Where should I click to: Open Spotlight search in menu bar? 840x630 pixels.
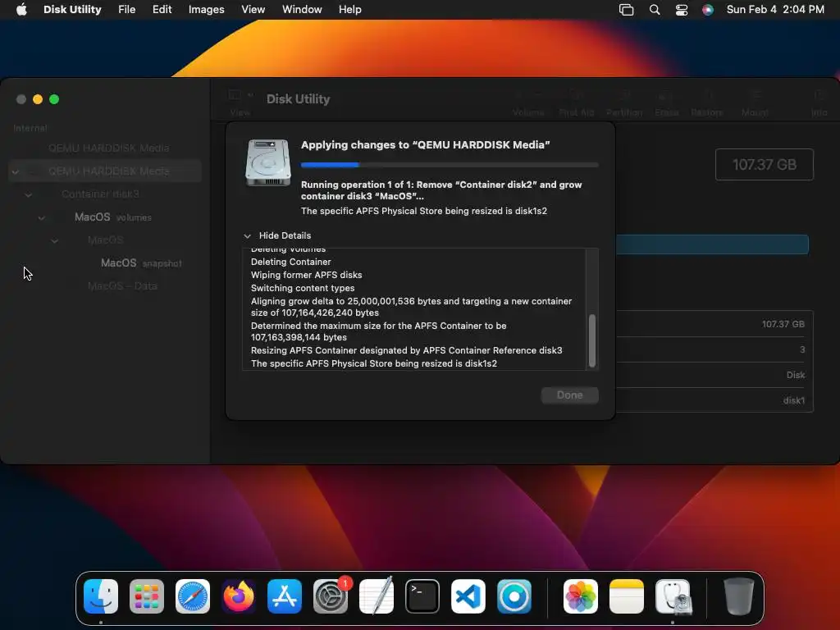tap(655, 10)
